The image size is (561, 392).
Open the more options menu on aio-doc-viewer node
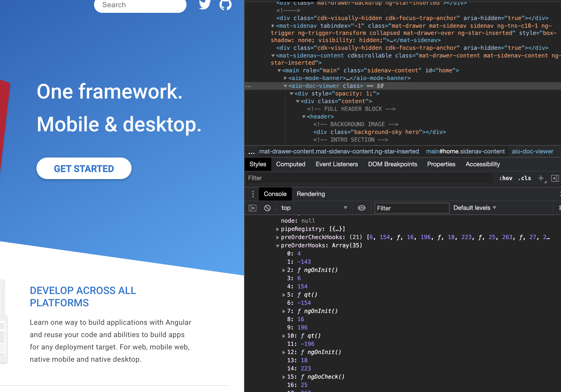coord(248,86)
